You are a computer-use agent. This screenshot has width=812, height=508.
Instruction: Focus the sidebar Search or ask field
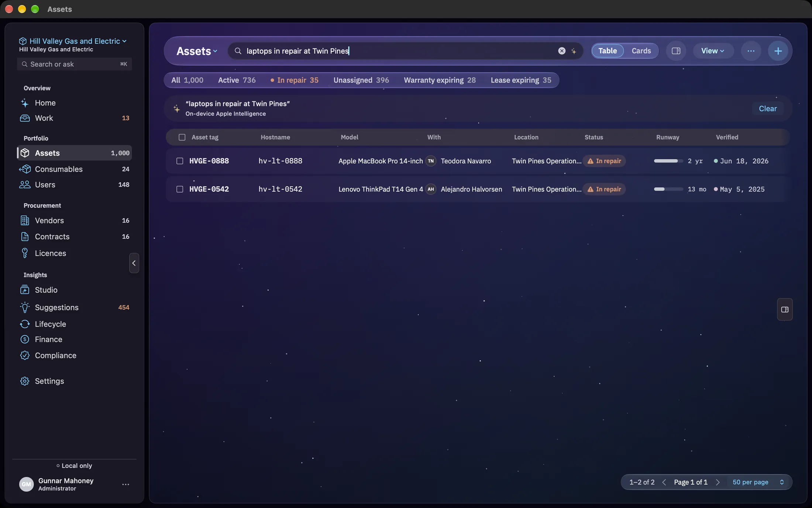(74, 64)
